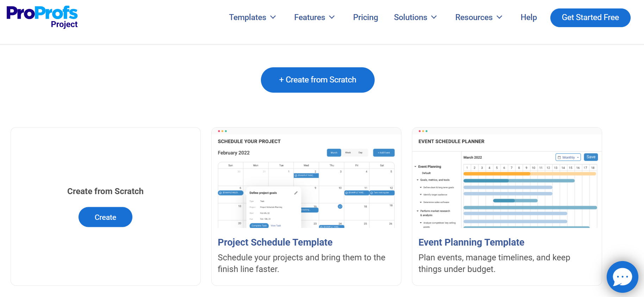
Task: Collapse the Goals, metrics, and tools section
Action: pos(417,180)
